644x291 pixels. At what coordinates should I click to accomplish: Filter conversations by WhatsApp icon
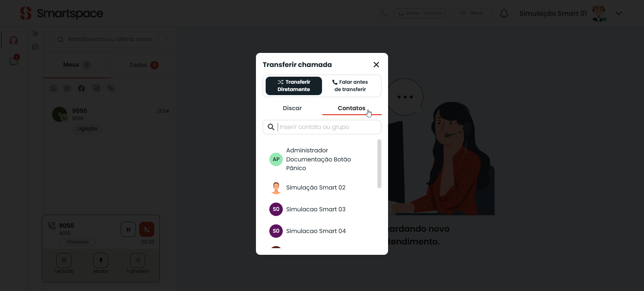click(x=54, y=88)
